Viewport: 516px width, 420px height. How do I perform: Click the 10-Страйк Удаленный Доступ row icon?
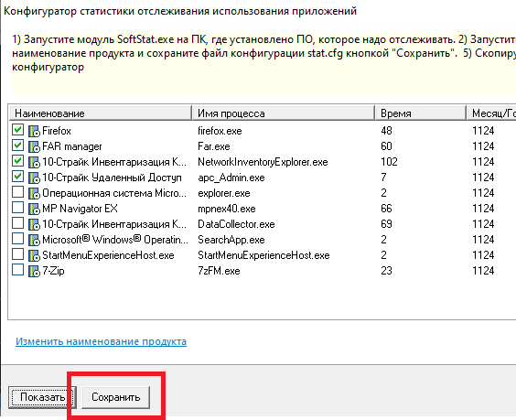(x=34, y=178)
